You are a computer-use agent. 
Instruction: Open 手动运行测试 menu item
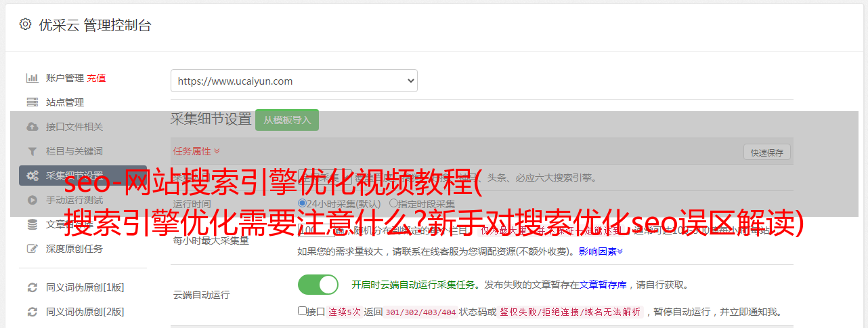pyautogui.click(x=74, y=200)
